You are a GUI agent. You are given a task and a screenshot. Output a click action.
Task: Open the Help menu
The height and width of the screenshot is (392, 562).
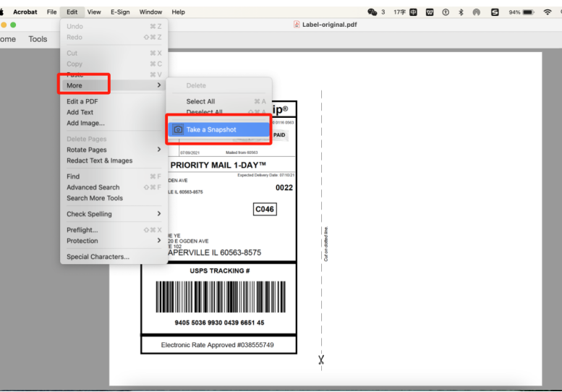178,12
